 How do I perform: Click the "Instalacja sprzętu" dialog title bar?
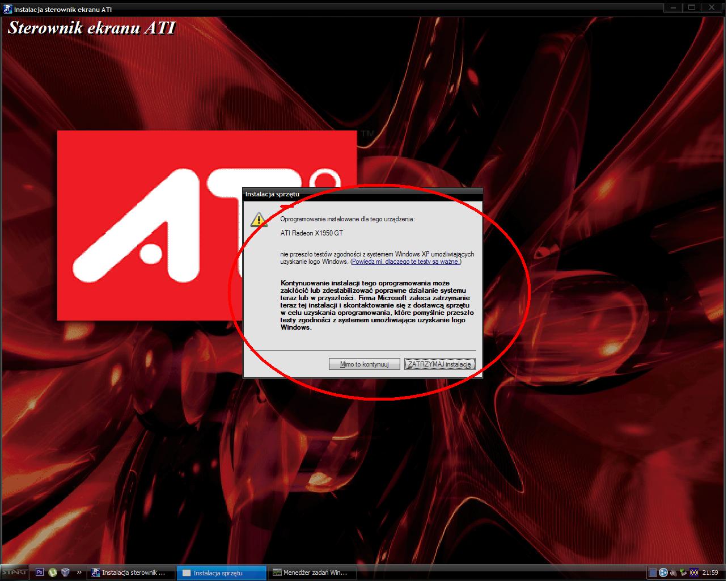[x=363, y=194]
